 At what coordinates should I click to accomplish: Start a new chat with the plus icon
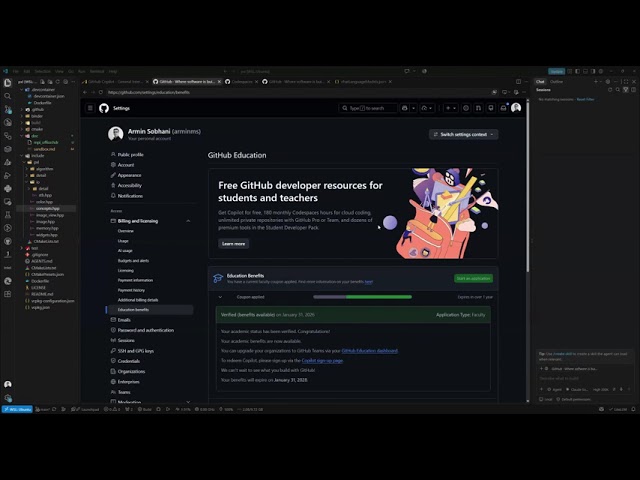(596, 82)
